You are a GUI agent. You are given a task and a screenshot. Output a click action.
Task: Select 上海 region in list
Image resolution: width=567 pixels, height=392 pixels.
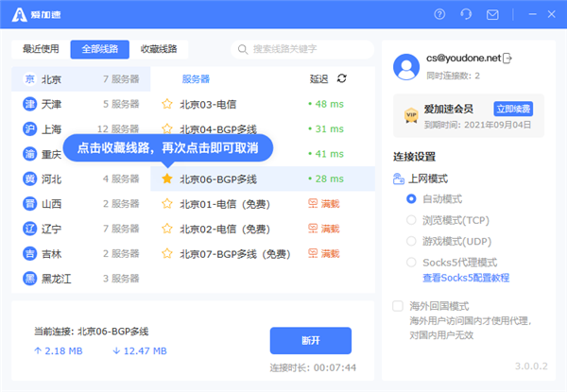tap(81, 129)
